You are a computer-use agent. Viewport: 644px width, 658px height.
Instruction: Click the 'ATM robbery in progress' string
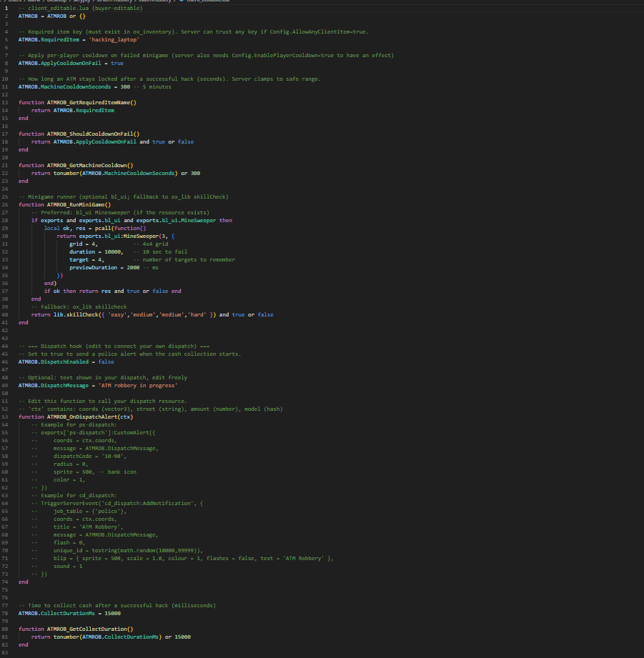(138, 386)
